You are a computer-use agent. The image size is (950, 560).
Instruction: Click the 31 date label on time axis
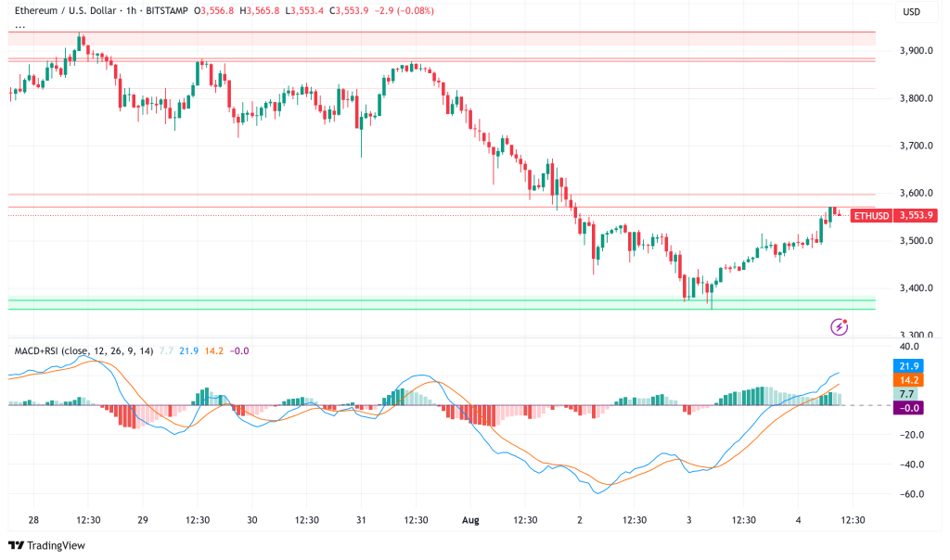pos(361,520)
